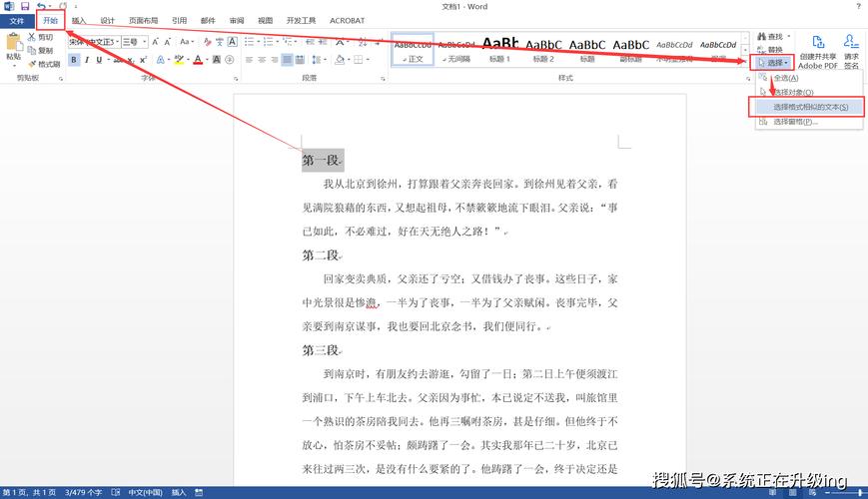The width and height of the screenshot is (868, 499).
Task: Click the Save icon in quick access toolbar
Action: click(x=24, y=6)
